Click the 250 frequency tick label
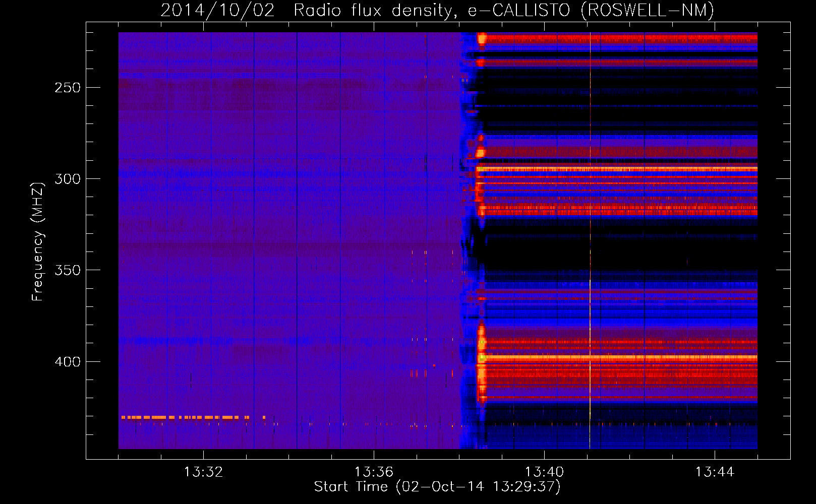The image size is (816, 504). click(68, 87)
